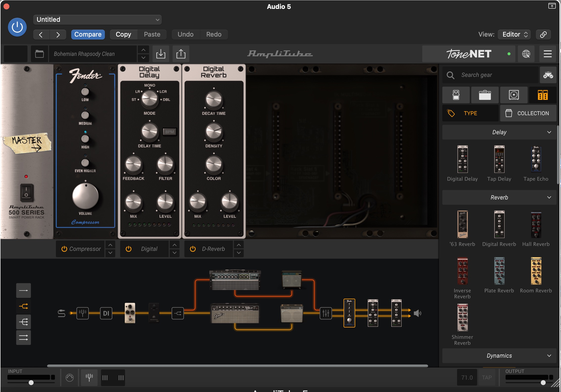Click the Redo button
561x392 pixels.
pyautogui.click(x=214, y=35)
